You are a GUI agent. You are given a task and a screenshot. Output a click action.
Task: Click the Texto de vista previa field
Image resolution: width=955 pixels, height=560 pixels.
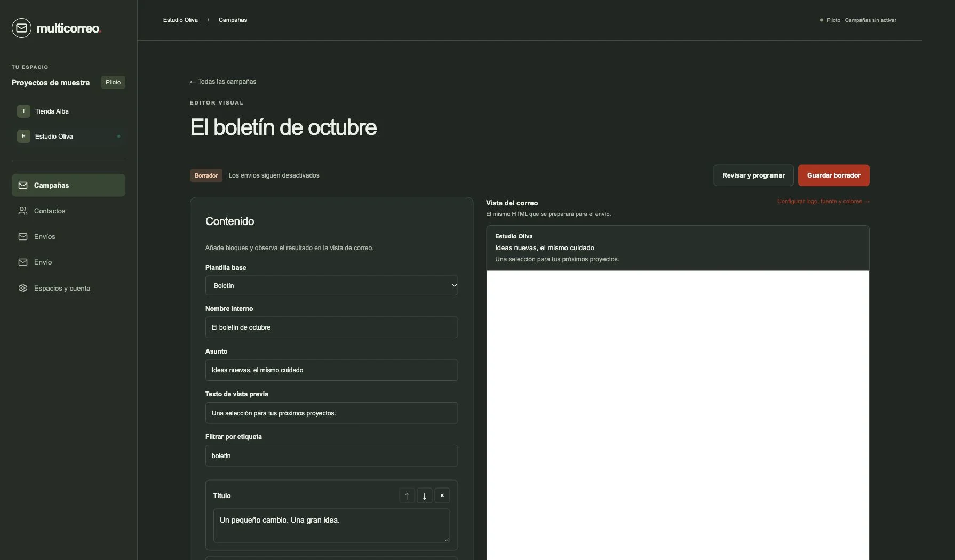click(x=331, y=413)
